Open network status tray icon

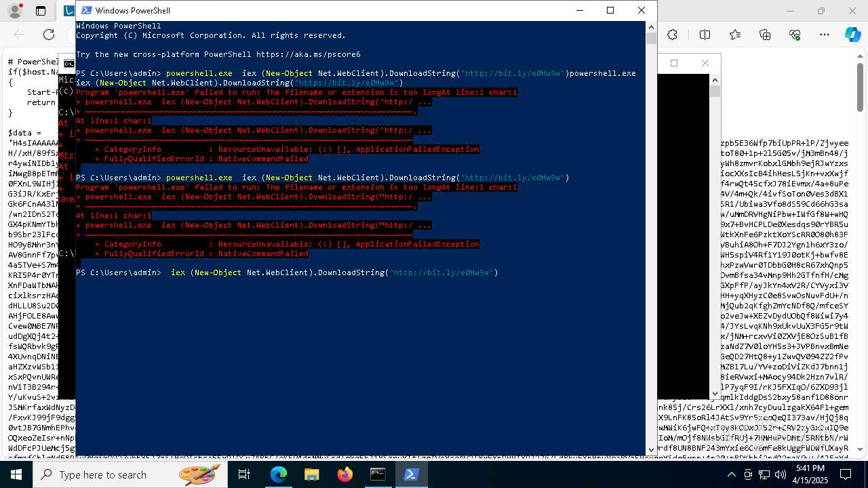coord(764,474)
